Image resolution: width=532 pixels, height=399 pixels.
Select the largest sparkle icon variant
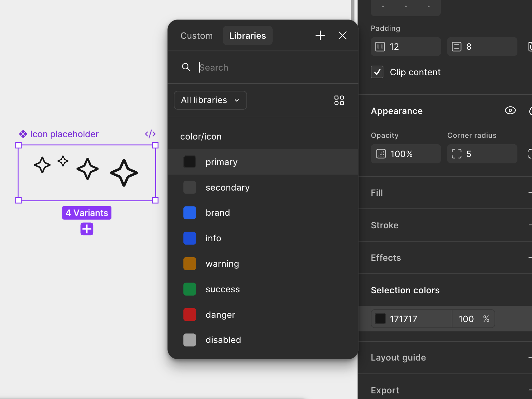pyautogui.click(x=124, y=173)
